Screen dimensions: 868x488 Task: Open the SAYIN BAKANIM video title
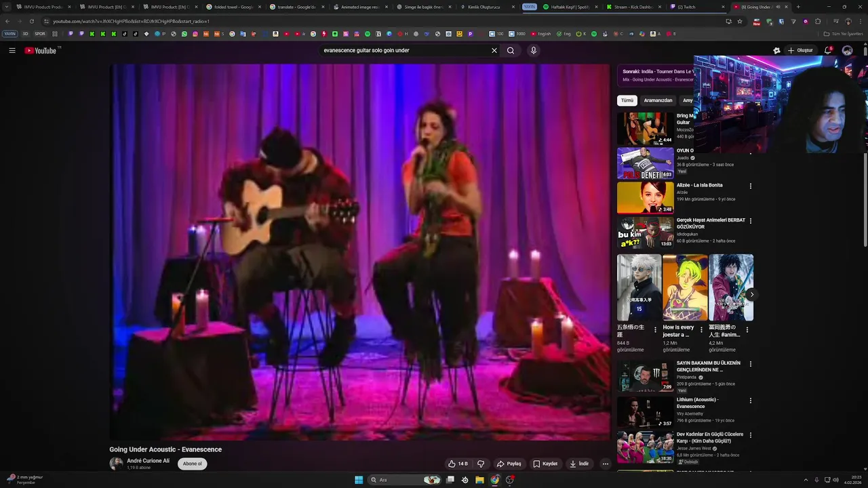[x=708, y=367]
